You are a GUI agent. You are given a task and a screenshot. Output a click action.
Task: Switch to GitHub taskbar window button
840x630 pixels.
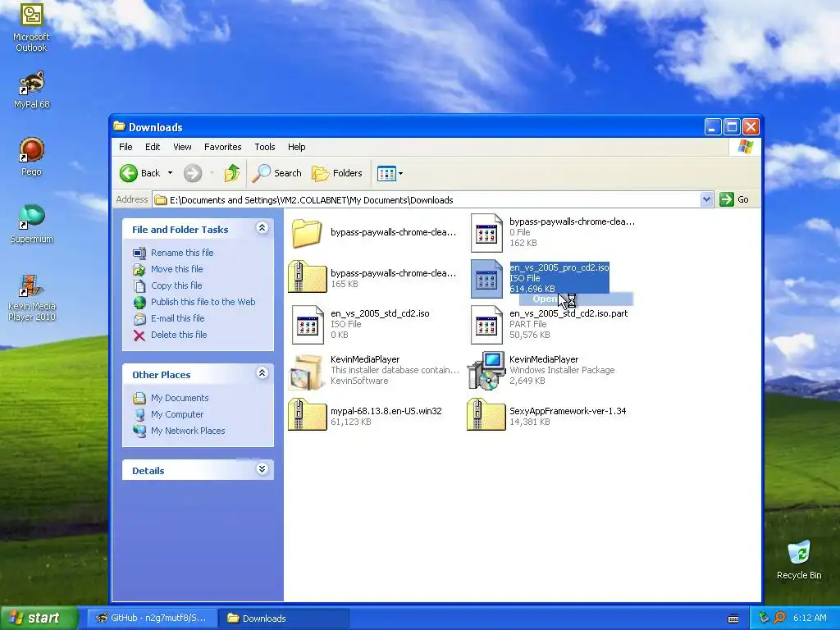pos(152,619)
